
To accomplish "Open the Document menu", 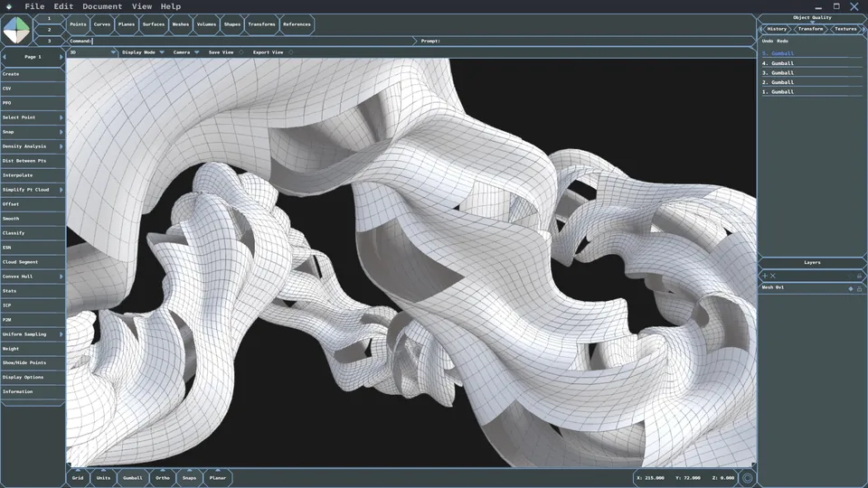I will [x=102, y=6].
